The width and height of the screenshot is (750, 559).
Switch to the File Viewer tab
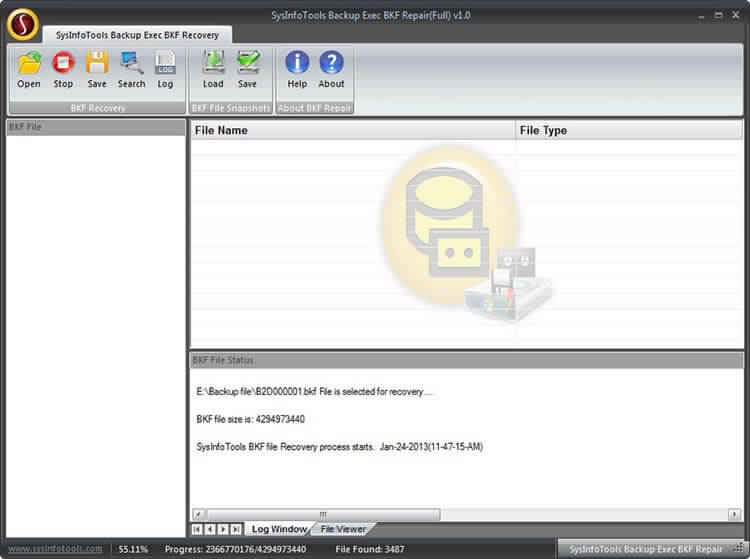coord(343,529)
